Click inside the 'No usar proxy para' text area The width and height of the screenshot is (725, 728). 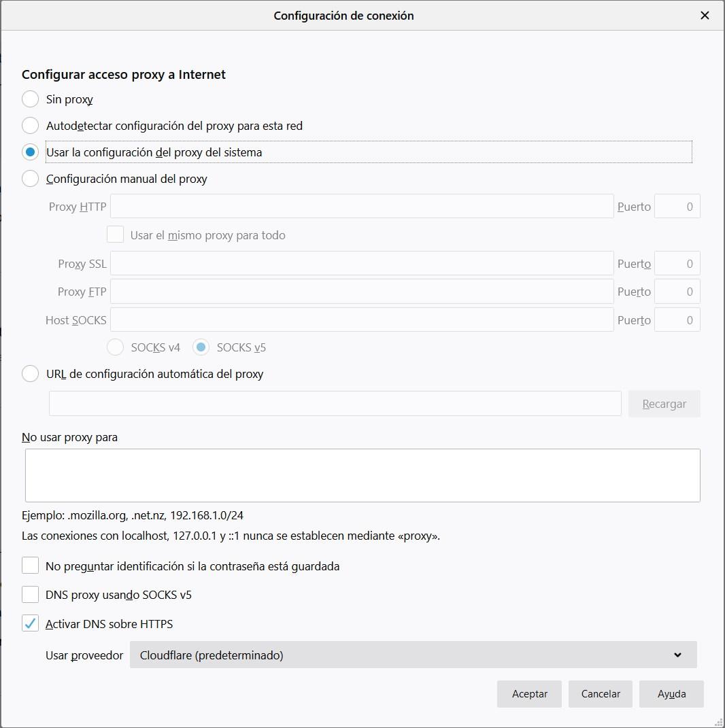362,475
